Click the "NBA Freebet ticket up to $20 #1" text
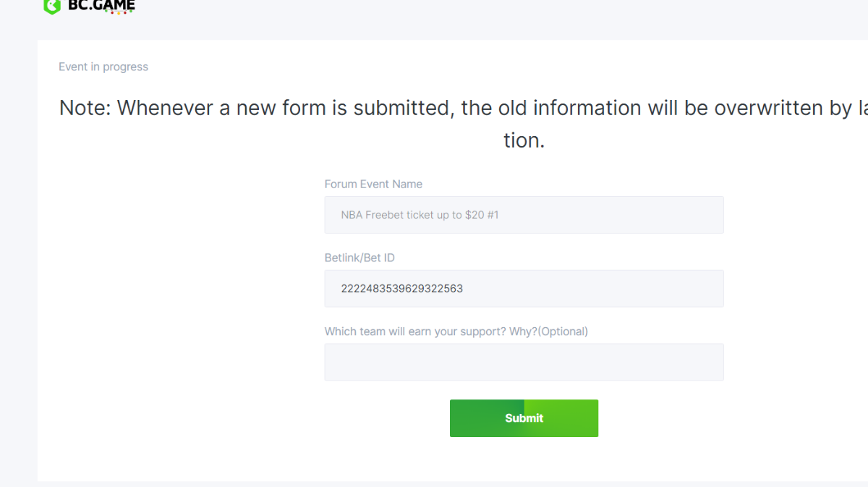This screenshot has height=487, width=868. [x=420, y=215]
